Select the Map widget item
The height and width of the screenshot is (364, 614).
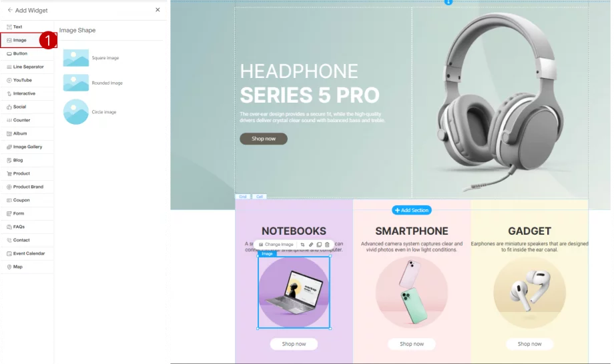click(x=27, y=267)
